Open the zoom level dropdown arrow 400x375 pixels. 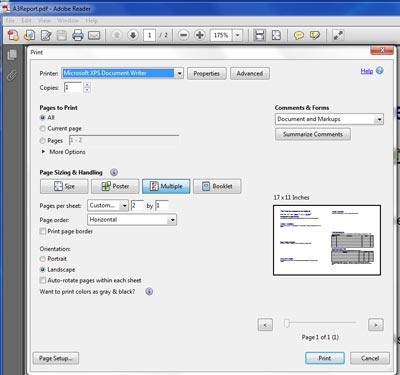(237, 35)
